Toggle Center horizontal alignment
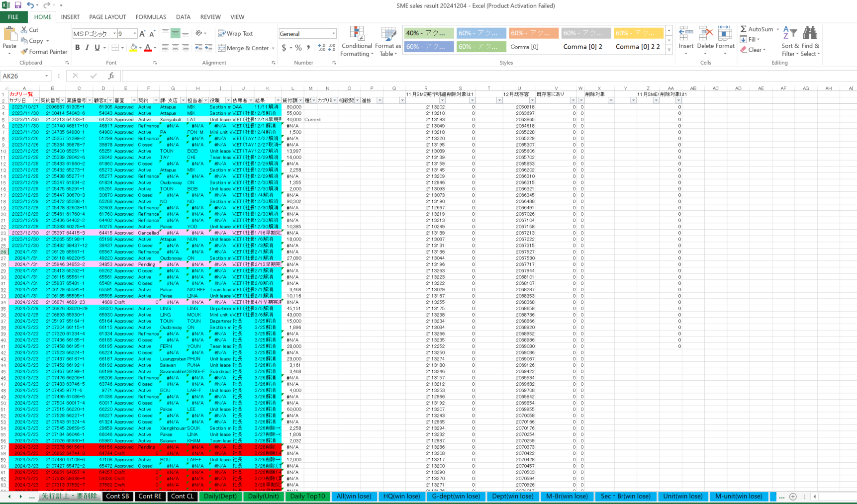Screen dimensions: 857x504 coord(175,48)
